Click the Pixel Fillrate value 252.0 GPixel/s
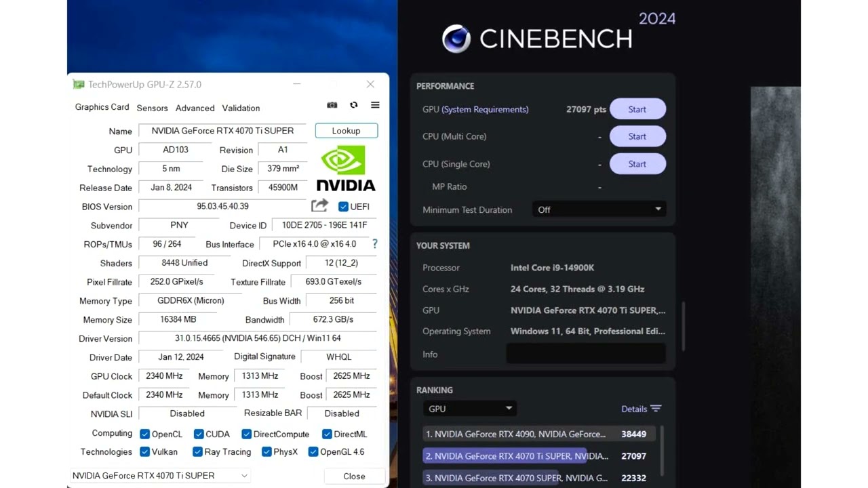Image resolution: width=868 pixels, height=488 pixels. click(x=177, y=281)
